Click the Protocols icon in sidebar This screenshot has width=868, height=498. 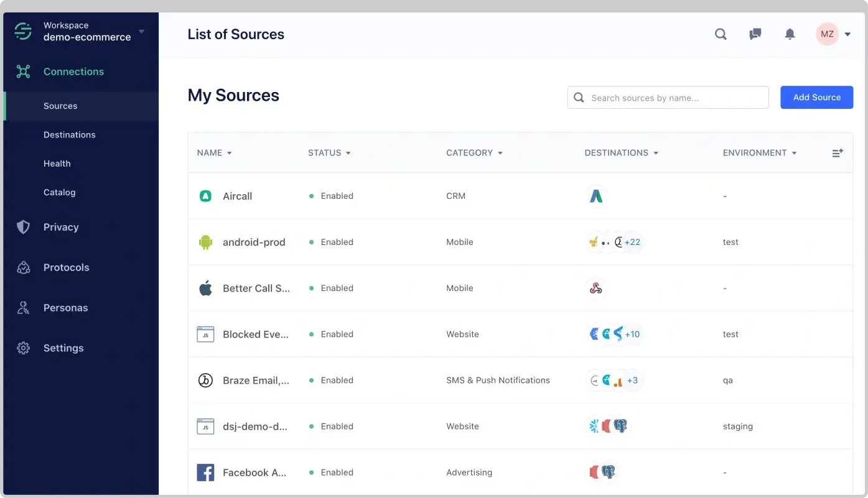pyautogui.click(x=23, y=267)
